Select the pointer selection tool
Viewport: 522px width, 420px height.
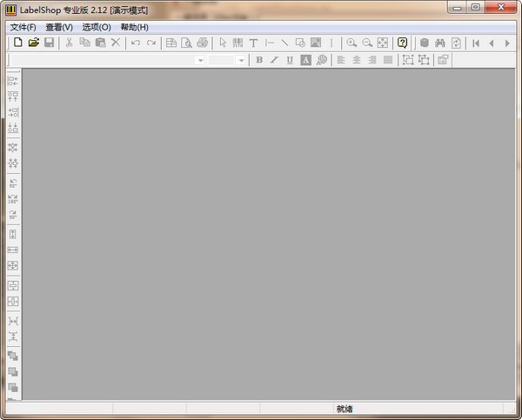pyautogui.click(x=223, y=43)
